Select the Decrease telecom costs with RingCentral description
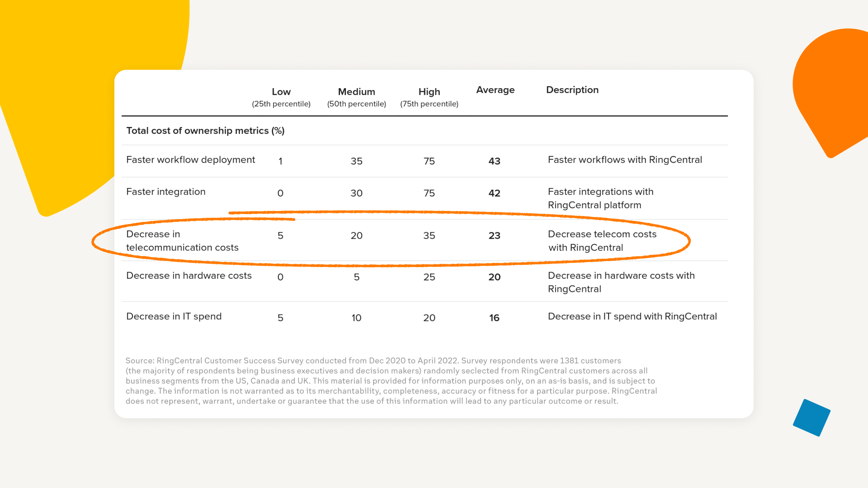Image resolution: width=868 pixels, height=488 pixels. (x=602, y=241)
